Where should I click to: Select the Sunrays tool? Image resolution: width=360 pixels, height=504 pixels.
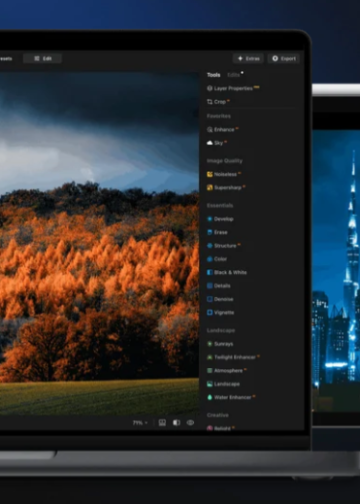pyautogui.click(x=220, y=344)
